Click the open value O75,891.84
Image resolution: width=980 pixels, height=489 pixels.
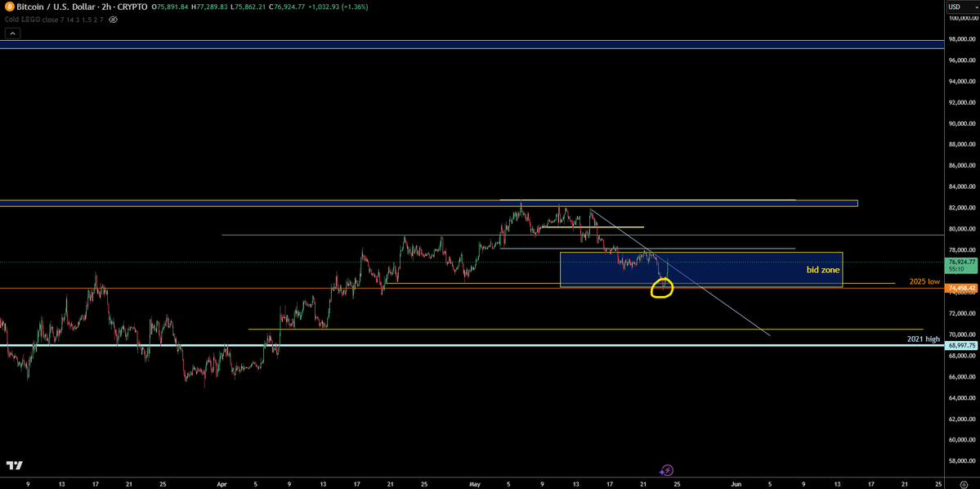[x=168, y=7]
